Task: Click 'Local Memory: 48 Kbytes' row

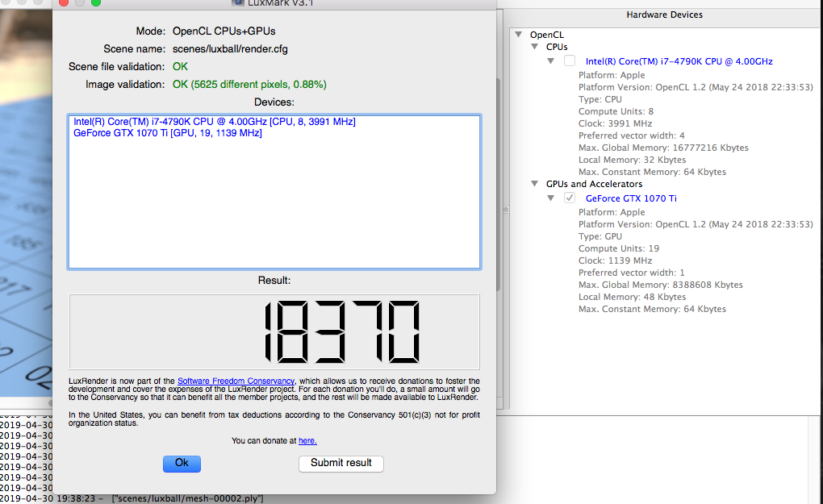Action: pyautogui.click(x=632, y=296)
